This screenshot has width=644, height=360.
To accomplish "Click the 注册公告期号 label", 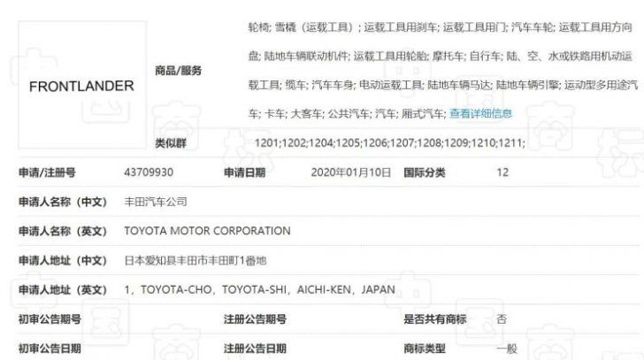I will click(x=255, y=319).
